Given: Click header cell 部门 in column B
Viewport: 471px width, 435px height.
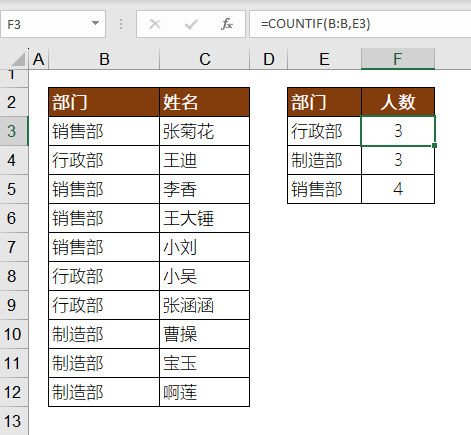Looking at the screenshot, I should pyautogui.click(x=104, y=102).
